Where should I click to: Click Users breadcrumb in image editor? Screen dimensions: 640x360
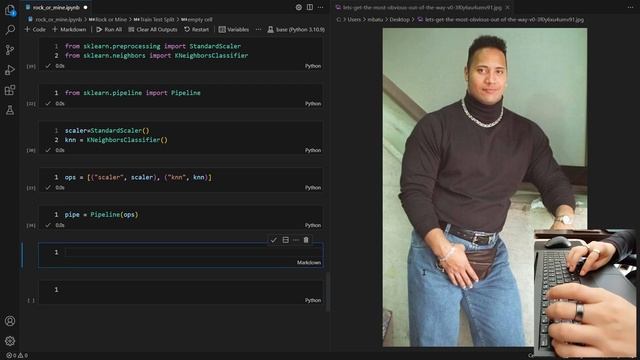tap(354, 20)
